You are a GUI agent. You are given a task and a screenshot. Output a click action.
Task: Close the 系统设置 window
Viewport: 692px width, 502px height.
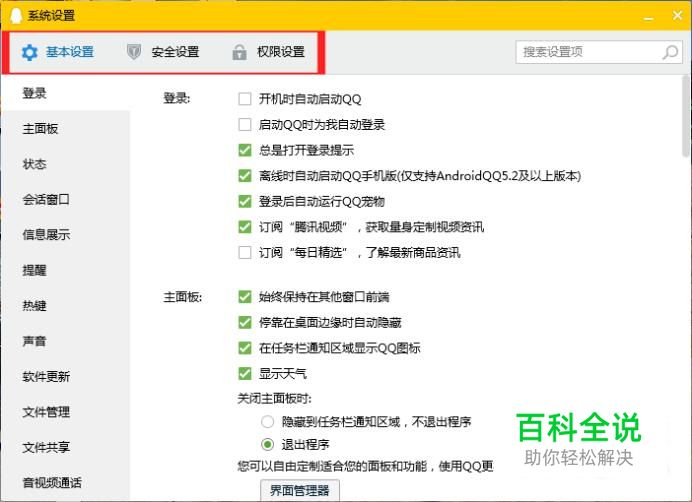coord(677,15)
